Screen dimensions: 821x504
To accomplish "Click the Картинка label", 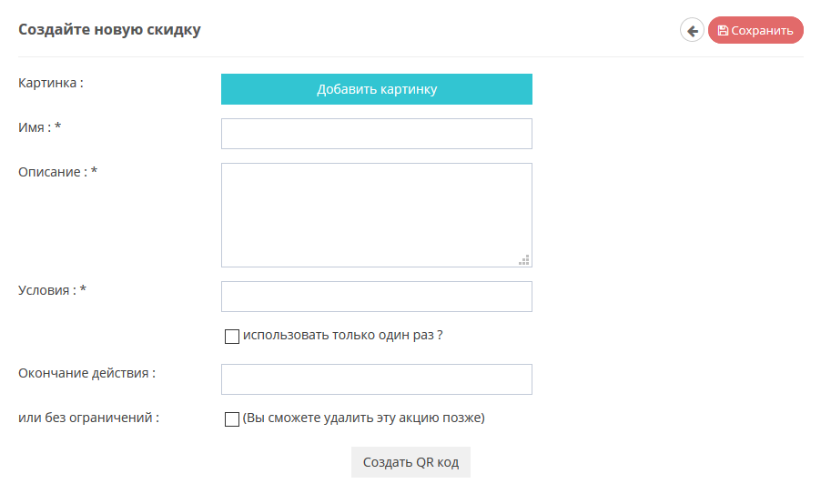I will click(51, 83).
